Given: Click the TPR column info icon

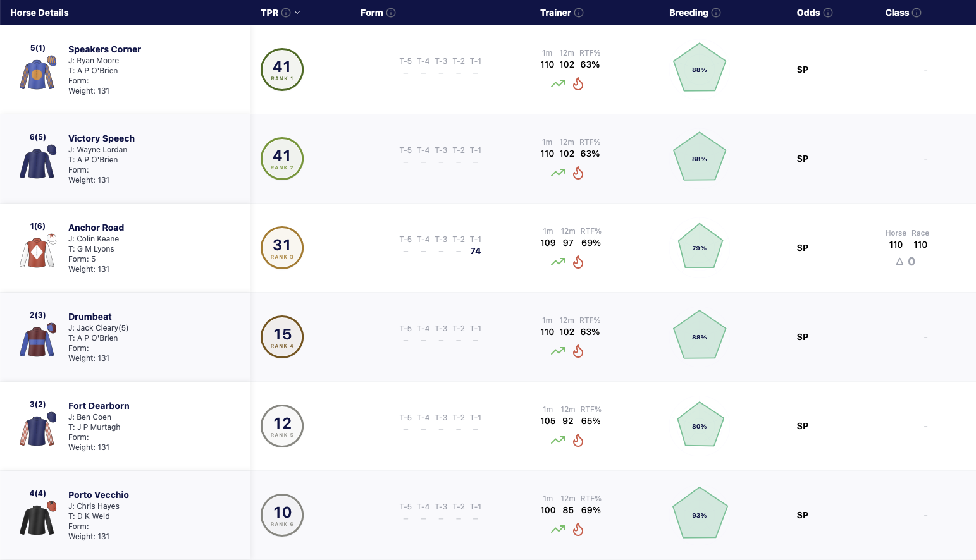Looking at the screenshot, I should (x=286, y=13).
